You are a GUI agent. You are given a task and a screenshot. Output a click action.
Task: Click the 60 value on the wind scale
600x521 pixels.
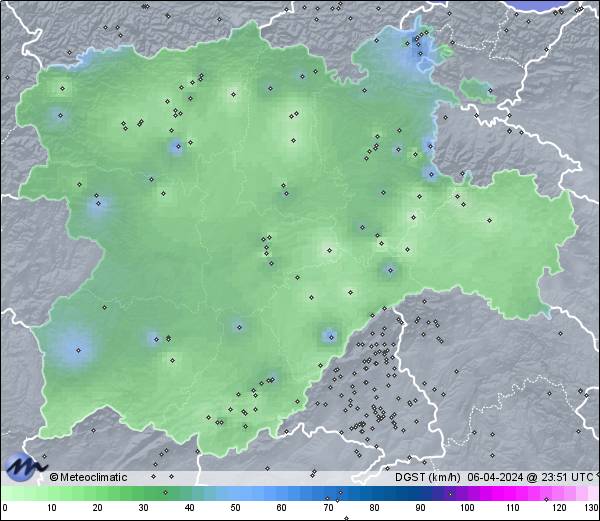282,508
